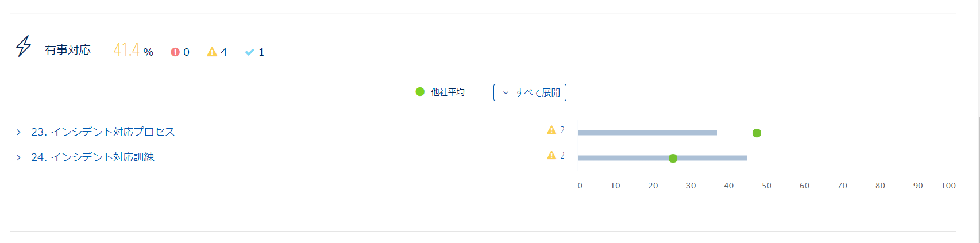Click the 有事対応 section title
Screen dimensions: 980x243
pyautogui.click(x=68, y=50)
